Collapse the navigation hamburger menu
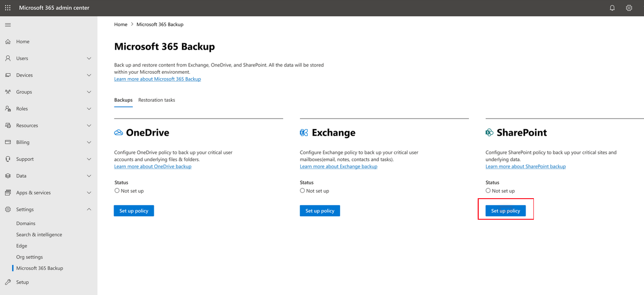The width and height of the screenshot is (644, 295). click(8, 25)
